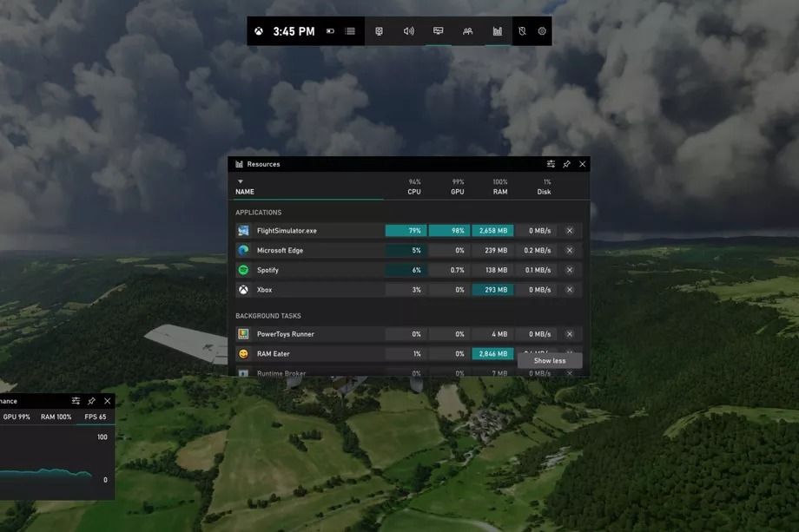Viewport: 799px width, 532px height.
Task: Click sort arrow above NAME column
Action: [241, 181]
